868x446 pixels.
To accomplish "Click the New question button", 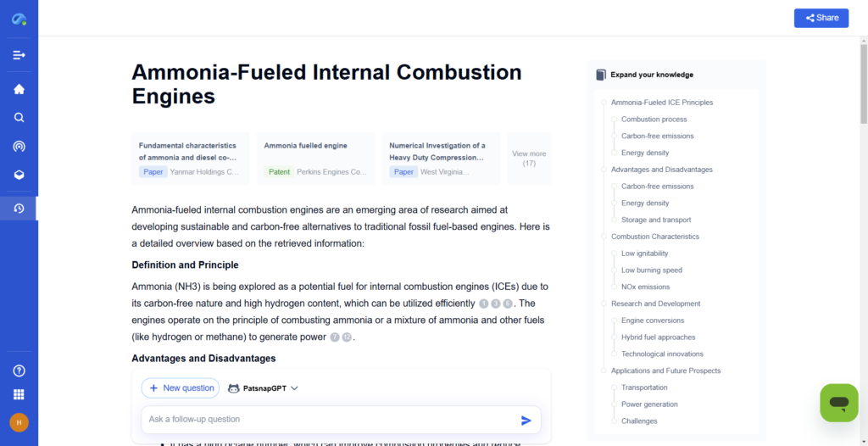I will 181,388.
